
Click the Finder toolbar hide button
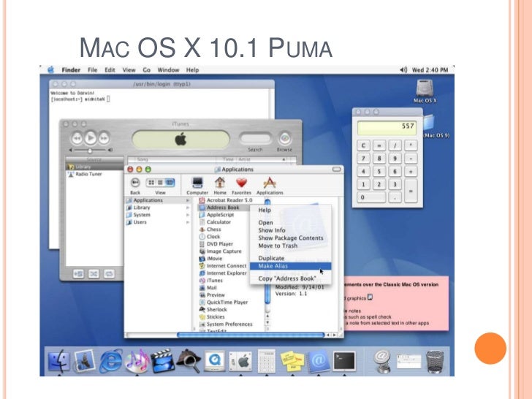coord(336,169)
